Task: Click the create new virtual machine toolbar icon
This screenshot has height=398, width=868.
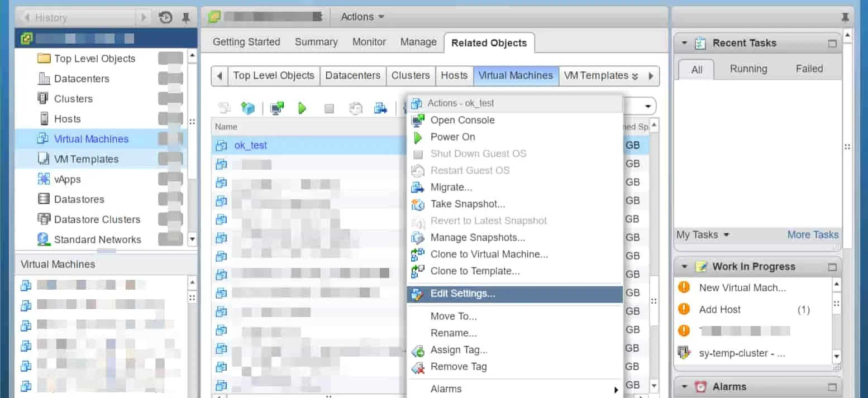Action: tap(247, 108)
